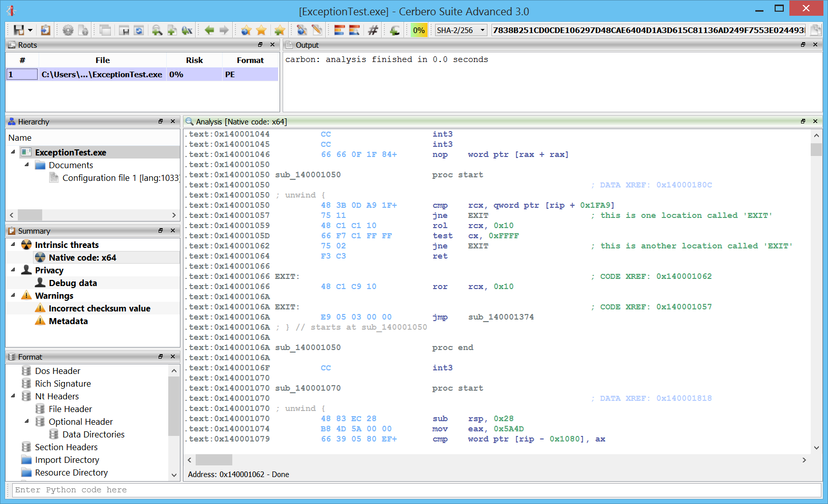Select the Metadata warning item

tap(68, 321)
